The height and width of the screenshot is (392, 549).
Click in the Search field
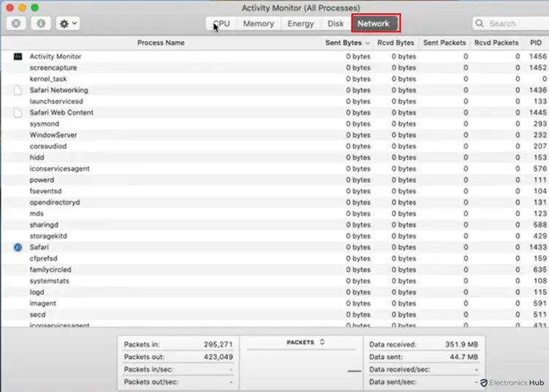click(511, 23)
